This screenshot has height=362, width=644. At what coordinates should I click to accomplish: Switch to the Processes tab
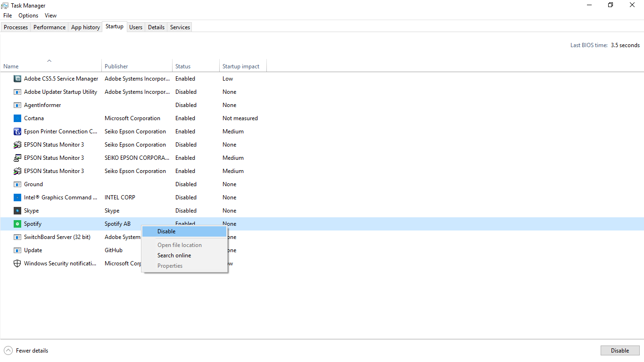(x=16, y=27)
